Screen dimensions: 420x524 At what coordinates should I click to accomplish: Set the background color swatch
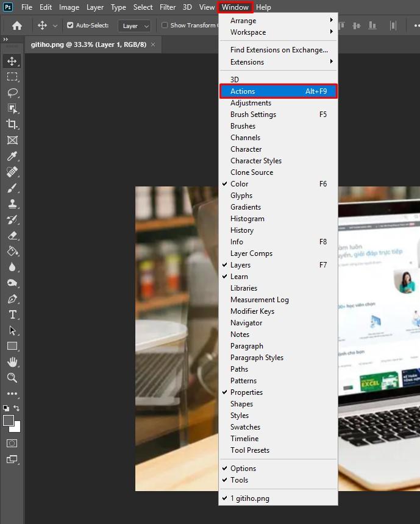tap(16, 428)
